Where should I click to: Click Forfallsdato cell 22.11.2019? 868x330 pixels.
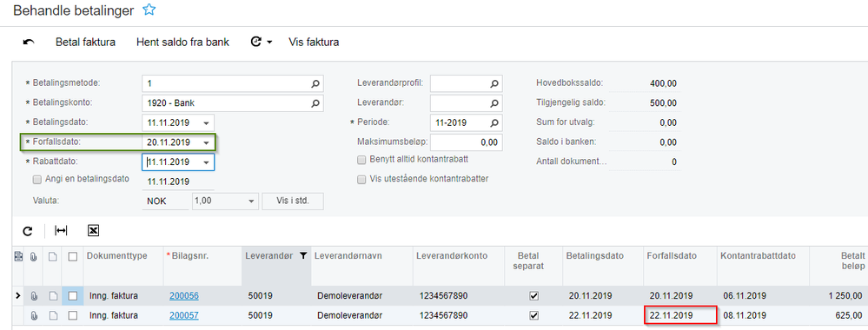680,315
